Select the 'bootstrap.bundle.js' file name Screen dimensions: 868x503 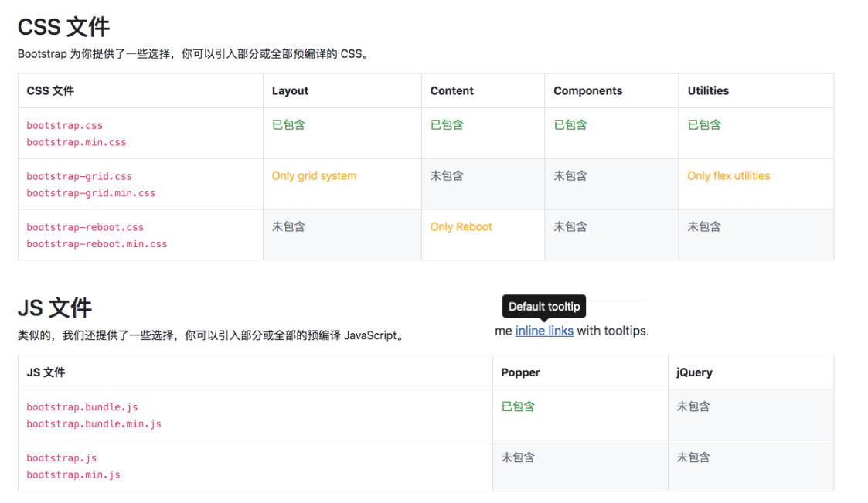(82, 407)
